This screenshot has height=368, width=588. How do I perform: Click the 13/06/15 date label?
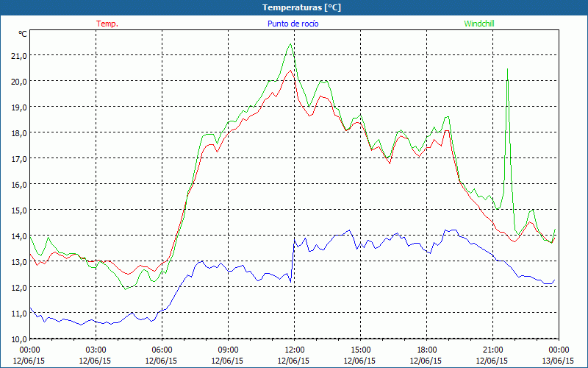(x=558, y=361)
